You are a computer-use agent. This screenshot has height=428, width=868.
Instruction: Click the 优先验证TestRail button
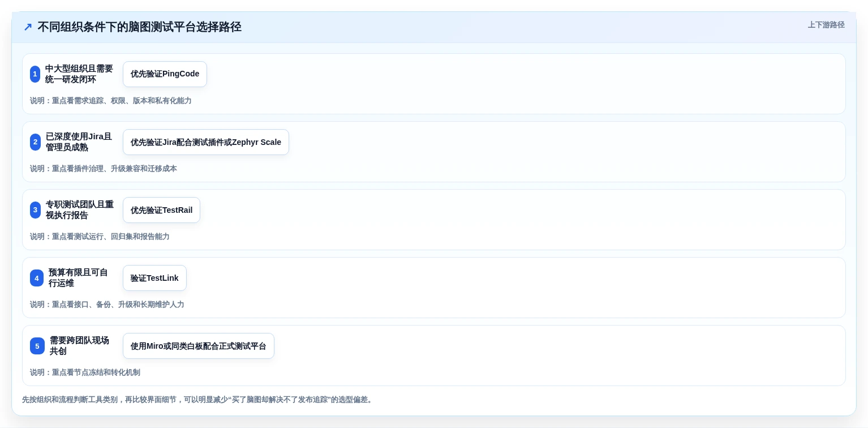pos(161,210)
